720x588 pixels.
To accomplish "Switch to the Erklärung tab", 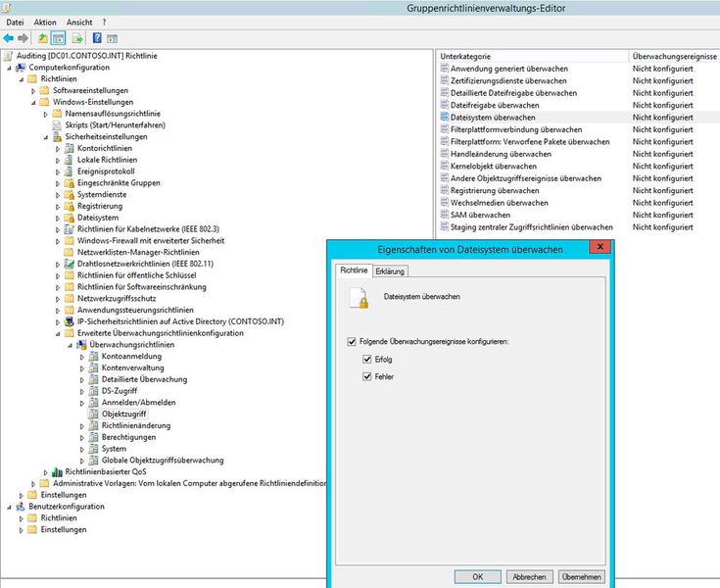I will (x=391, y=270).
